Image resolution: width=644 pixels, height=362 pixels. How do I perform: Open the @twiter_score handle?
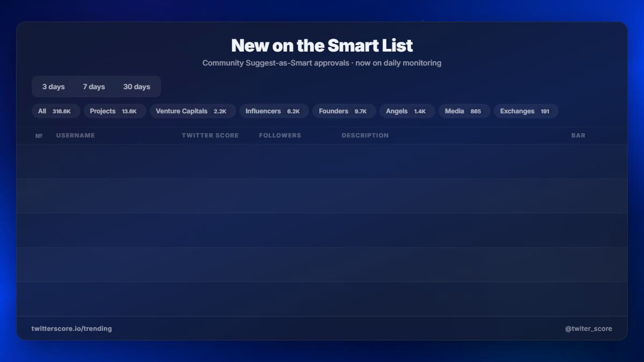[x=589, y=329]
